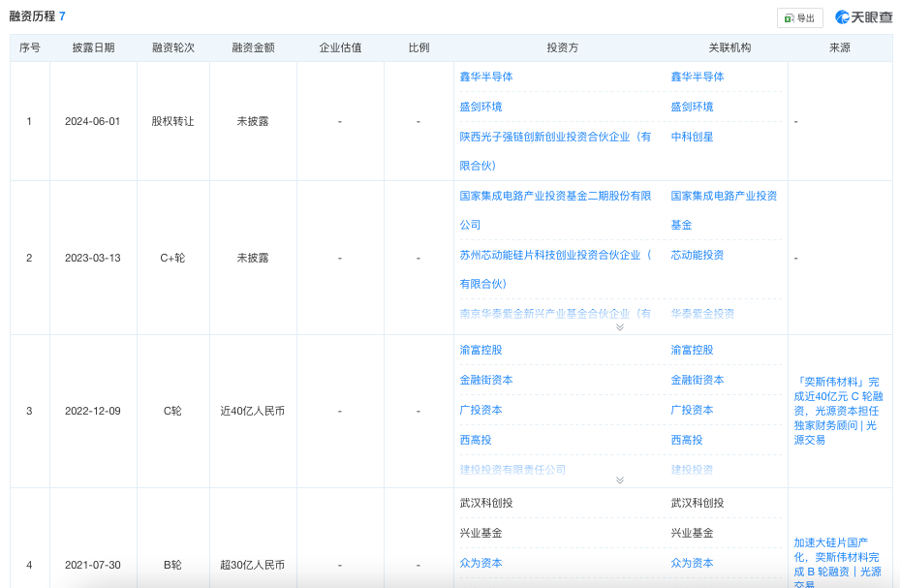Open 金融街资本 in the 关联机构 column
The width and height of the screenshot is (900, 588).
point(698,380)
